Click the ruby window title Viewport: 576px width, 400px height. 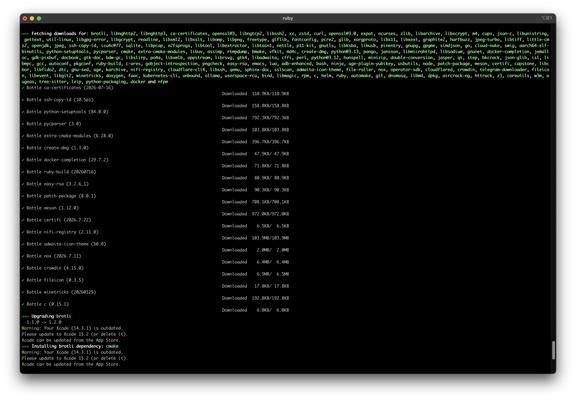pyautogui.click(x=288, y=18)
